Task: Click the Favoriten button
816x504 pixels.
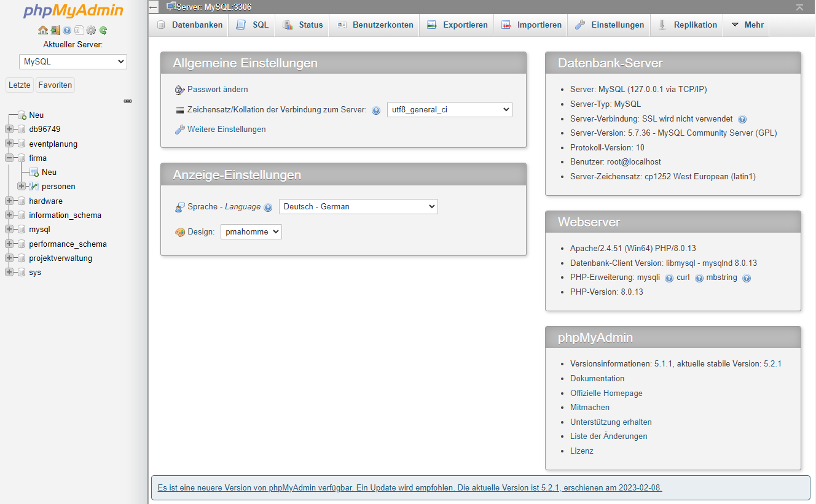Action: click(55, 85)
